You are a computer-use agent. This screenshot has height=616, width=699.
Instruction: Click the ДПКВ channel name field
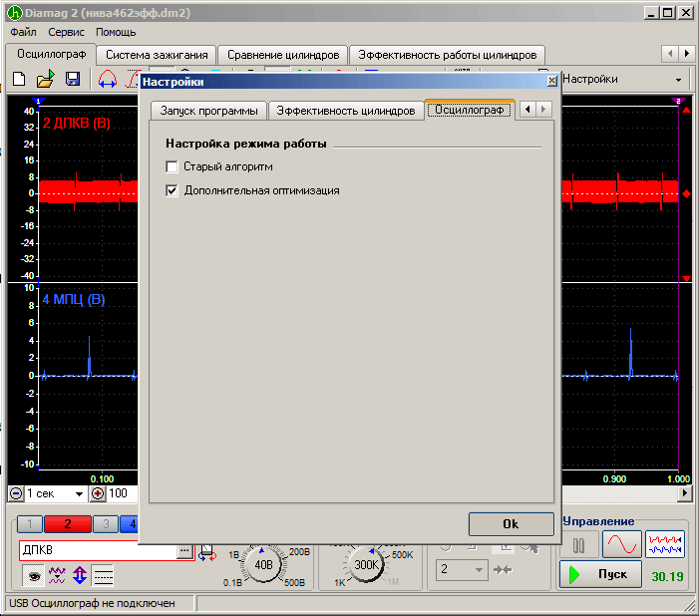pyautogui.click(x=98, y=550)
